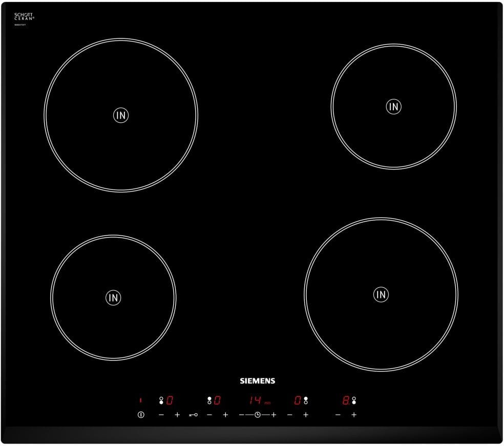Tap the IN symbol on the top-right cooking zone
This screenshot has height=446, width=504.
[x=393, y=107]
